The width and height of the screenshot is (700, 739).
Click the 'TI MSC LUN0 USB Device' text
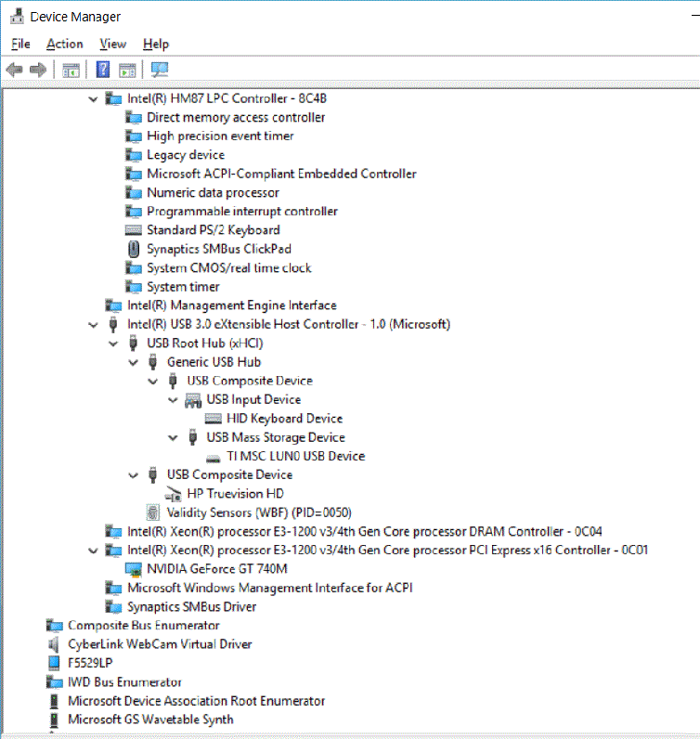[296, 456]
